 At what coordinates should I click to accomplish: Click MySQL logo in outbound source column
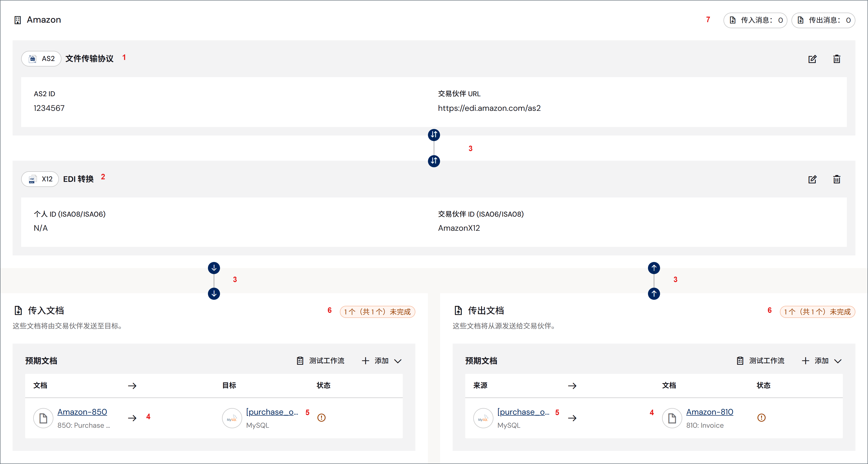483,418
